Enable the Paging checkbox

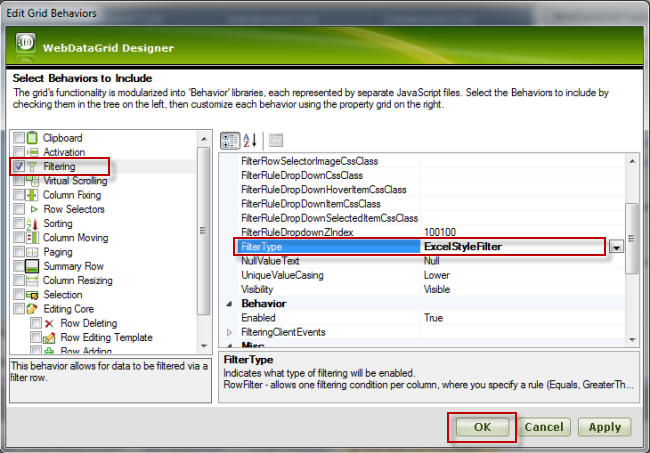coord(19,253)
